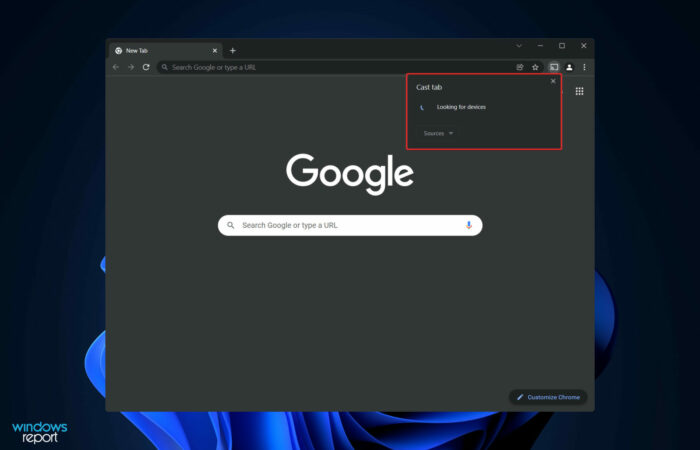Click the Cast icon in the toolbar
This screenshot has width=700, height=450.
(554, 67)
